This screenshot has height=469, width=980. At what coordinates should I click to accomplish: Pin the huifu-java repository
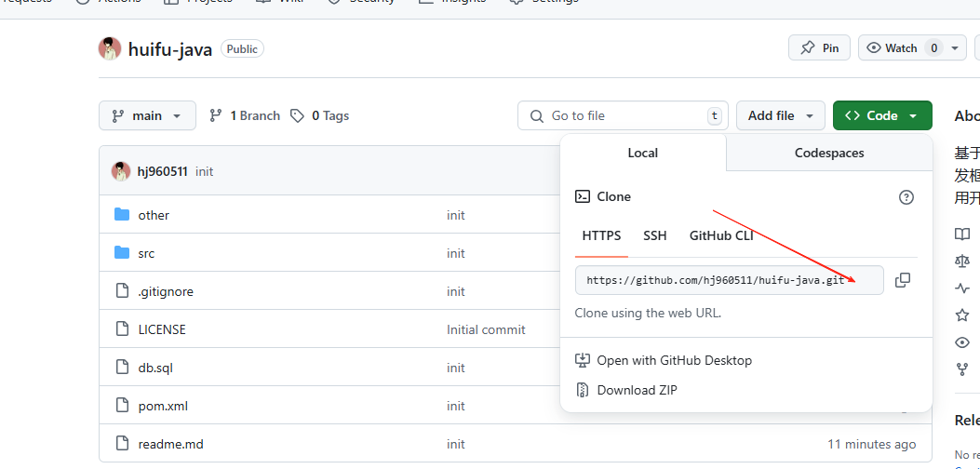pos(819,48)
